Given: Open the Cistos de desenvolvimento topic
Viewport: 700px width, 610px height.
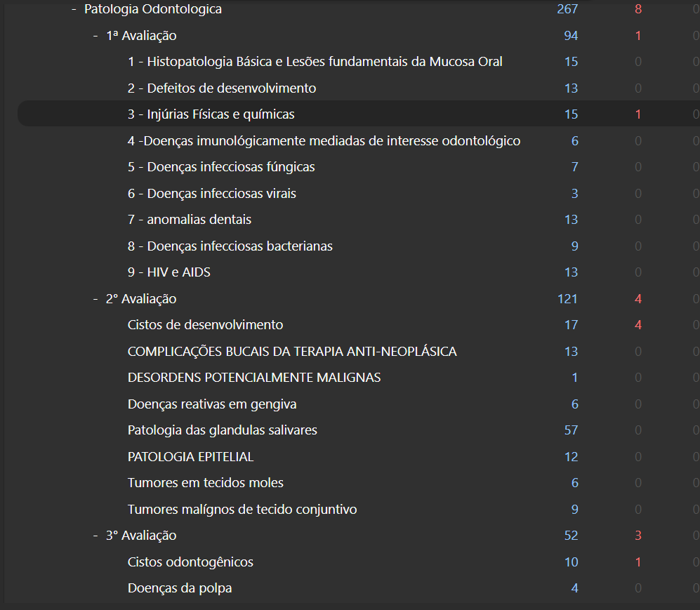Looking at the screenshot, I should pos(204,324).
